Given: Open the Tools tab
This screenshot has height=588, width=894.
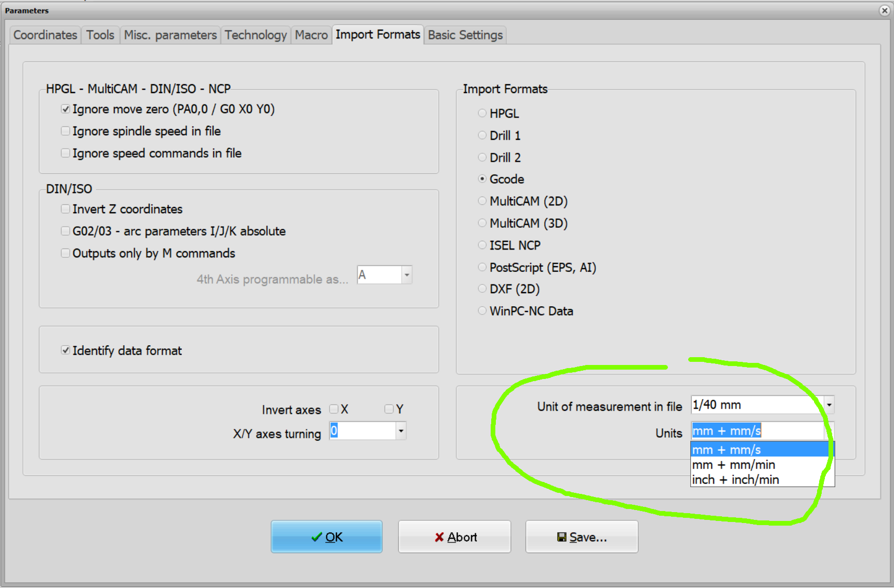Looking at the screenshot, I should 100,35.
